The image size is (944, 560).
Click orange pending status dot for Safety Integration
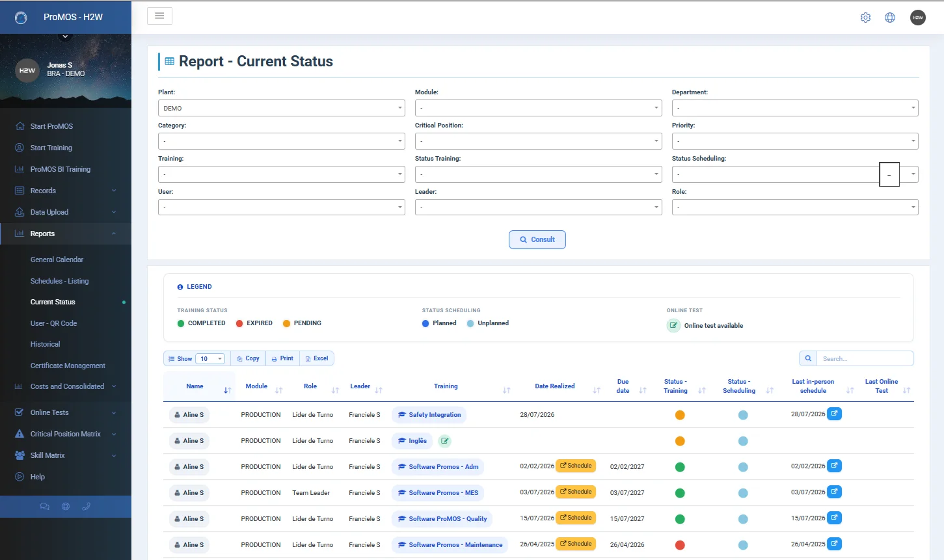pos(680,415)
